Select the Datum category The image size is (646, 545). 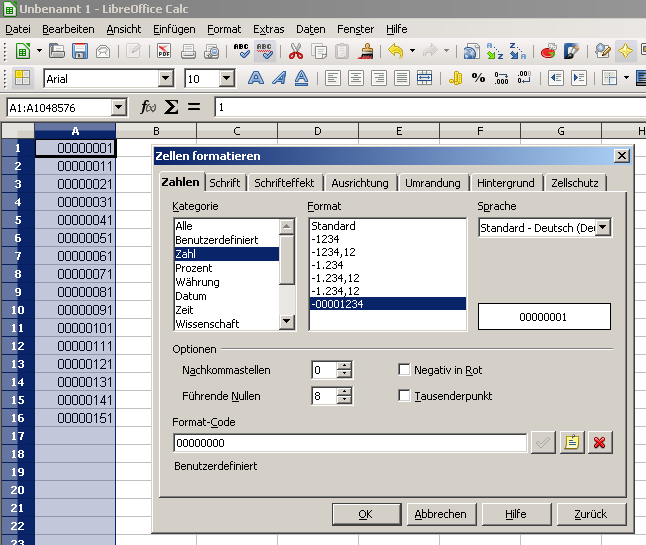[x=226, y=296]
